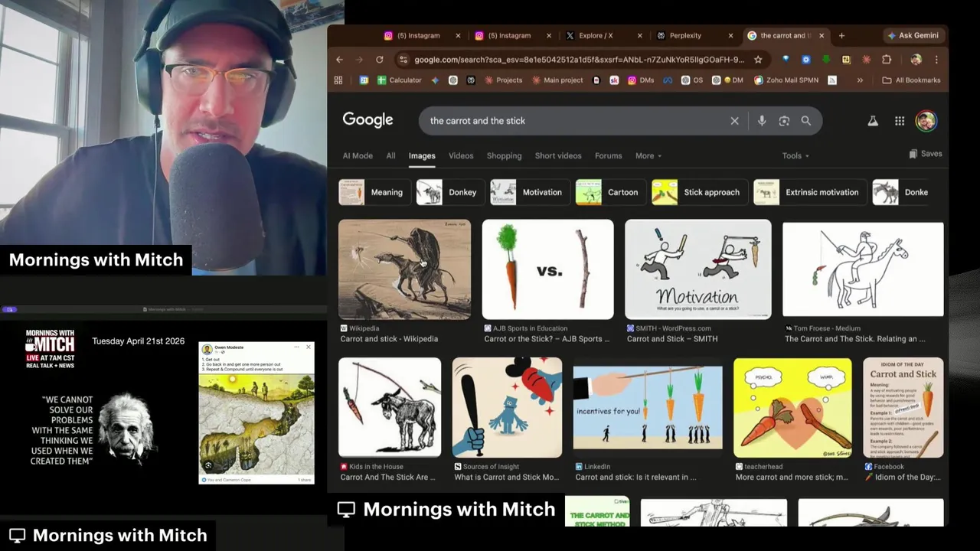The width and height of the screenshot is (980, 551).
Task: Open What is Carrot and Stick Mo... link
Action: pyautogui.click(x=506, y=478)
